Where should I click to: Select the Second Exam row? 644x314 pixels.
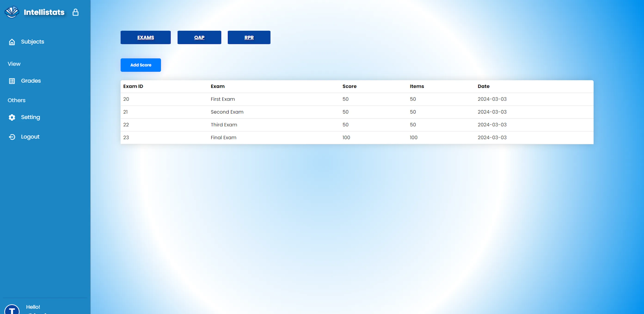point(227,112)
